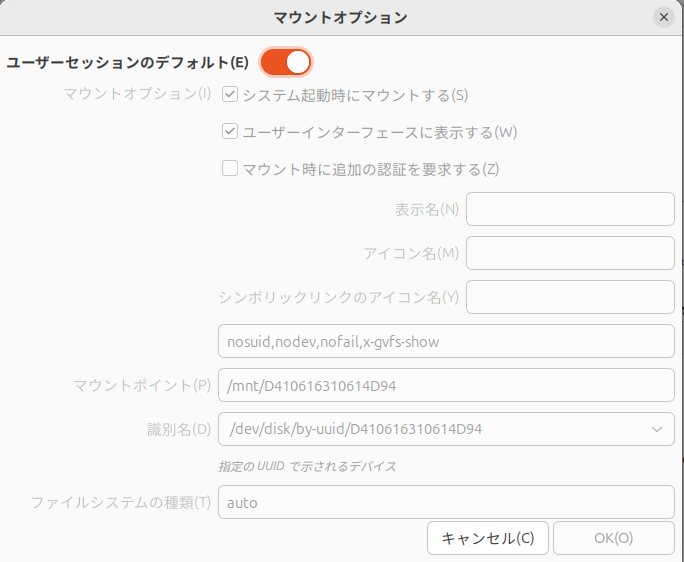This screenshot has height=562, width=684.
Task: Focus the シンボリックリンクのアイコン名 field
Action: (570, 297)
